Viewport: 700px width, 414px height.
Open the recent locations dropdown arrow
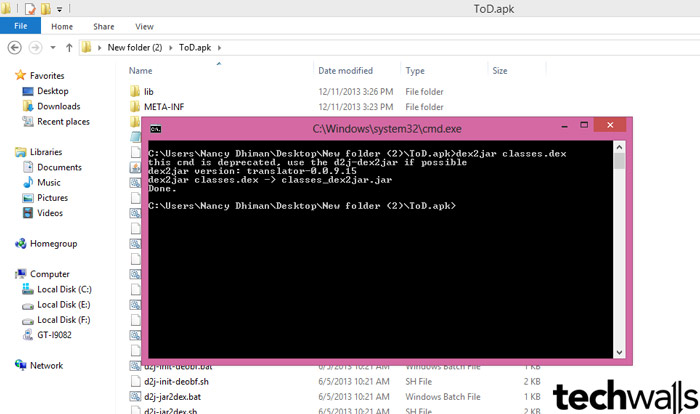click(53, 47)
